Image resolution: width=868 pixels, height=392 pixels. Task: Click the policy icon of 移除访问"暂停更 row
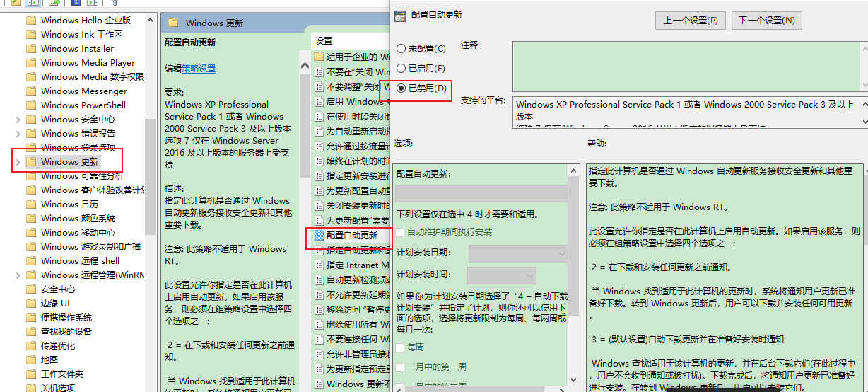[319, 309]
